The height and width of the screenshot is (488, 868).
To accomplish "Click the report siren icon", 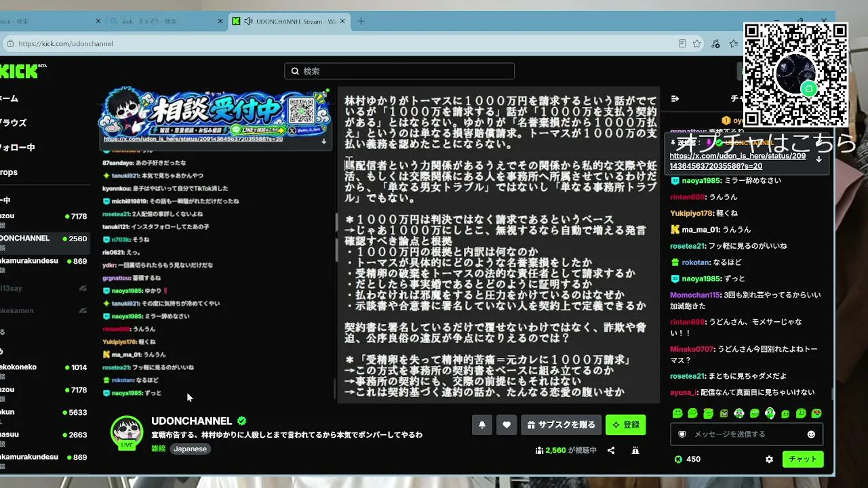I will (x=635, y=450).
